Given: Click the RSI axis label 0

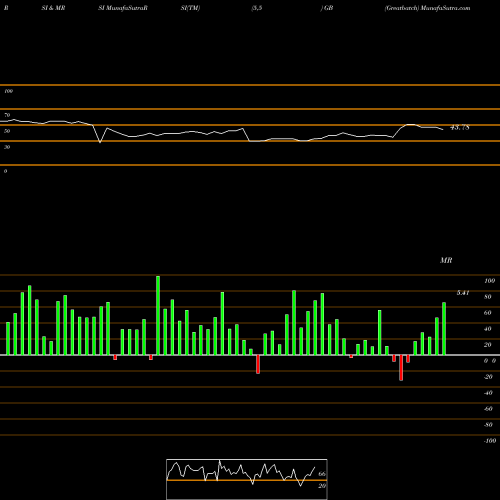Looking at the screenshot, I should (x=5, y=171).
